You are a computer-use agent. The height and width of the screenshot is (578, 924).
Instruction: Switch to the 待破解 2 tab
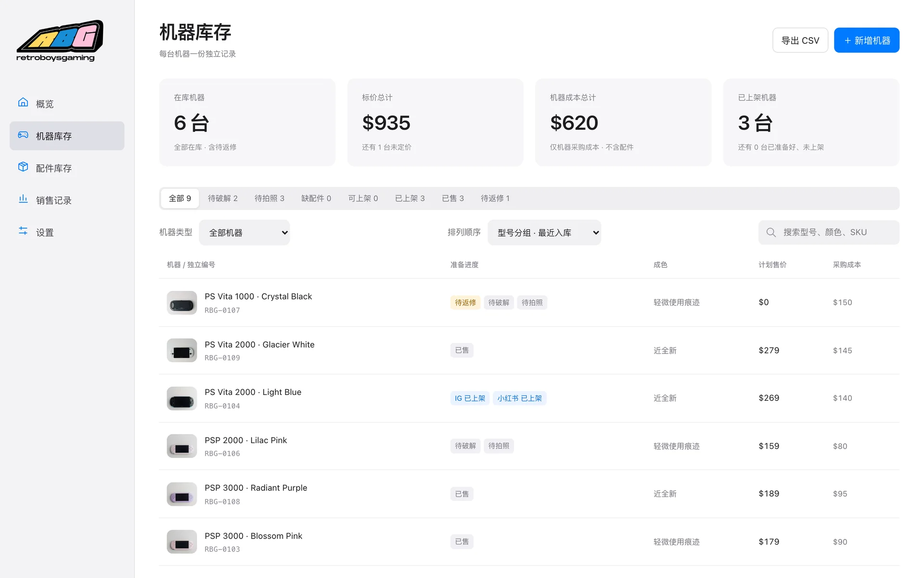tap(223, 198)
